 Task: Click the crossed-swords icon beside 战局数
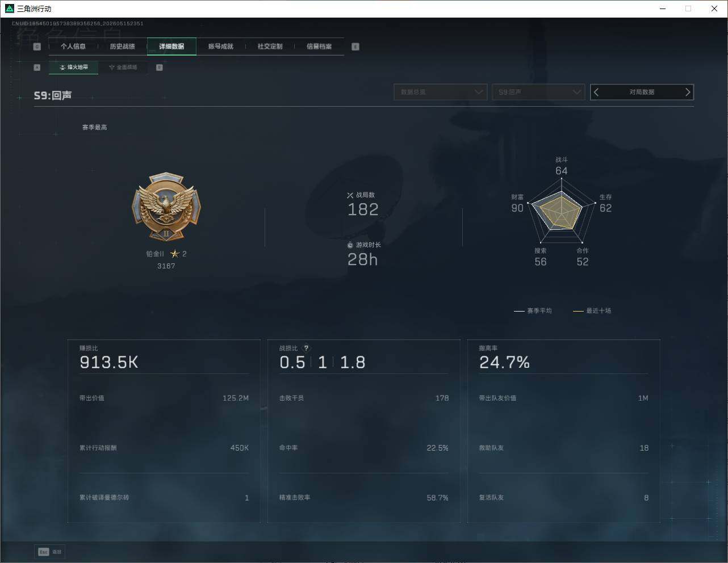coord(350,195)
